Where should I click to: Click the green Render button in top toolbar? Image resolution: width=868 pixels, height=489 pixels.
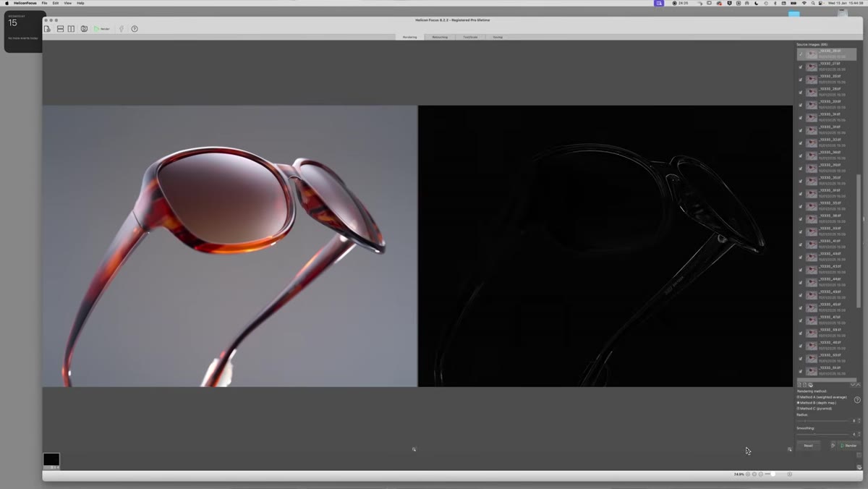(102, 29)
